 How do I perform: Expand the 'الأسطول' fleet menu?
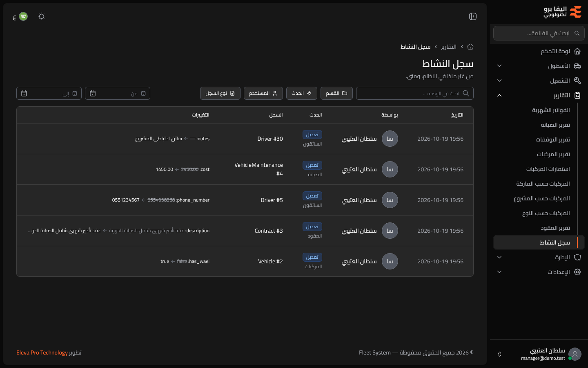tap(539, 66)
